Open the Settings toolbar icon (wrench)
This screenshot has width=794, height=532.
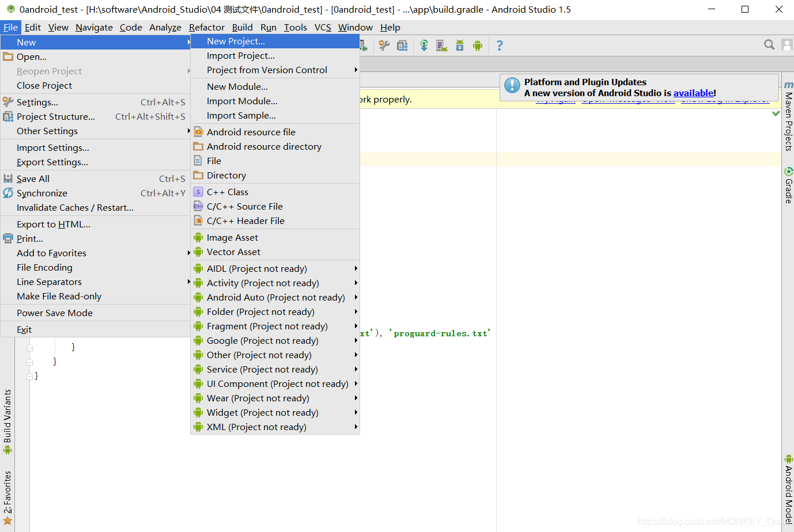[384, 45]
